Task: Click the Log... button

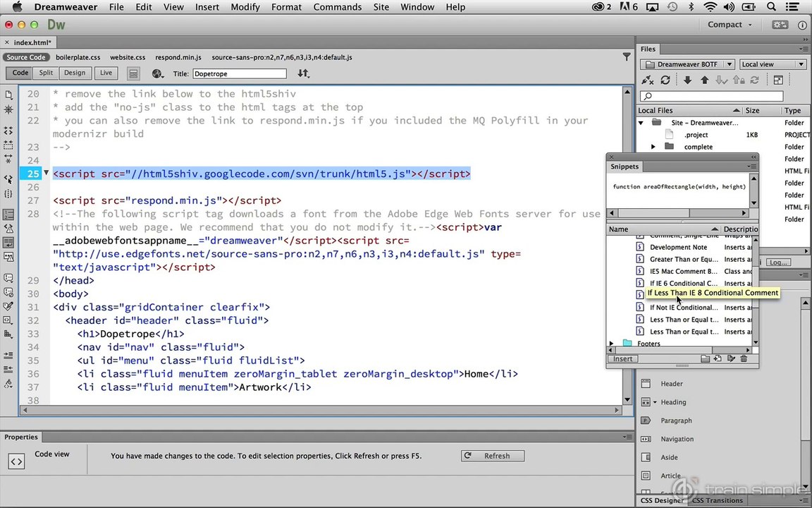Action: (x=778, y=262)
